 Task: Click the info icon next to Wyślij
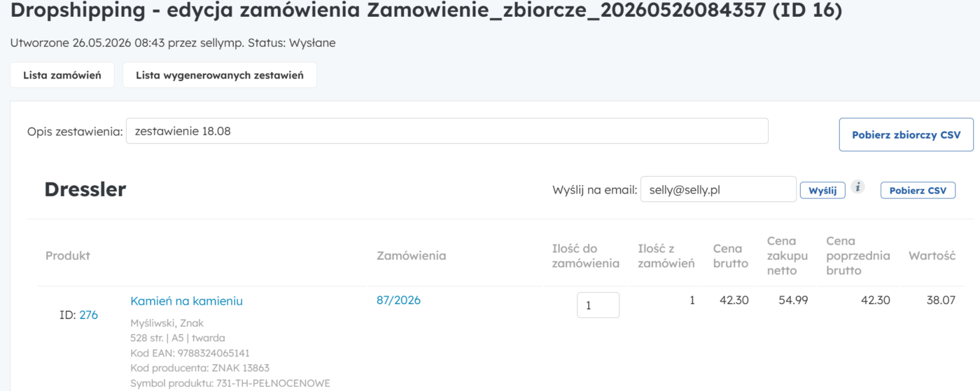[x=859, y=188]
